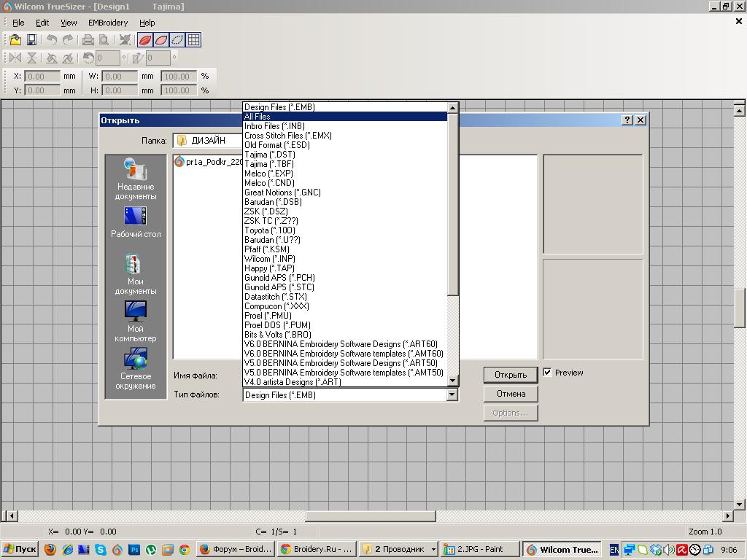Toggle the TrueView red leaf icon
This screenshot has width=747, height=560.
[144, 40]
